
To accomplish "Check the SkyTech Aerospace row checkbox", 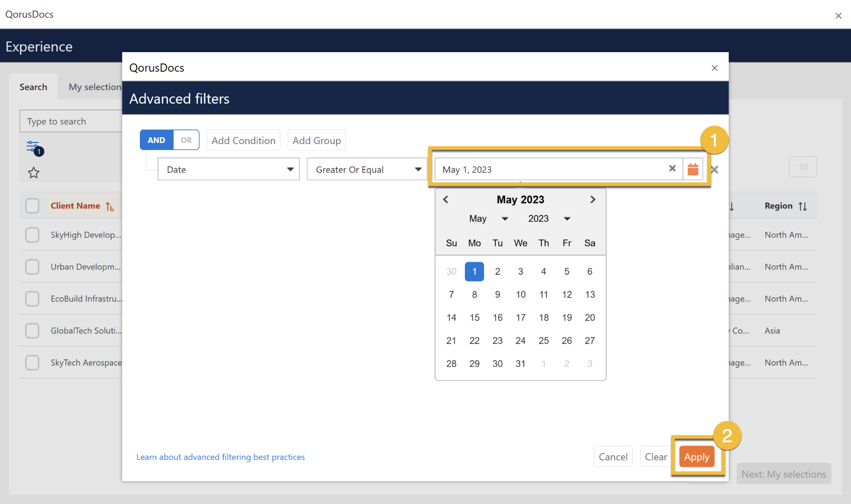I will tap(32, 363).
